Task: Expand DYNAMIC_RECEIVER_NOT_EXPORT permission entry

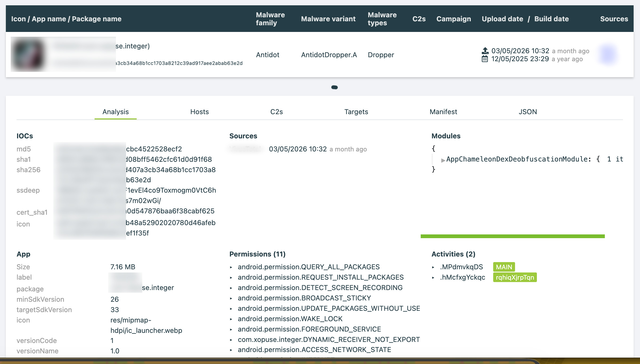Action: click(x=231, y=340)
